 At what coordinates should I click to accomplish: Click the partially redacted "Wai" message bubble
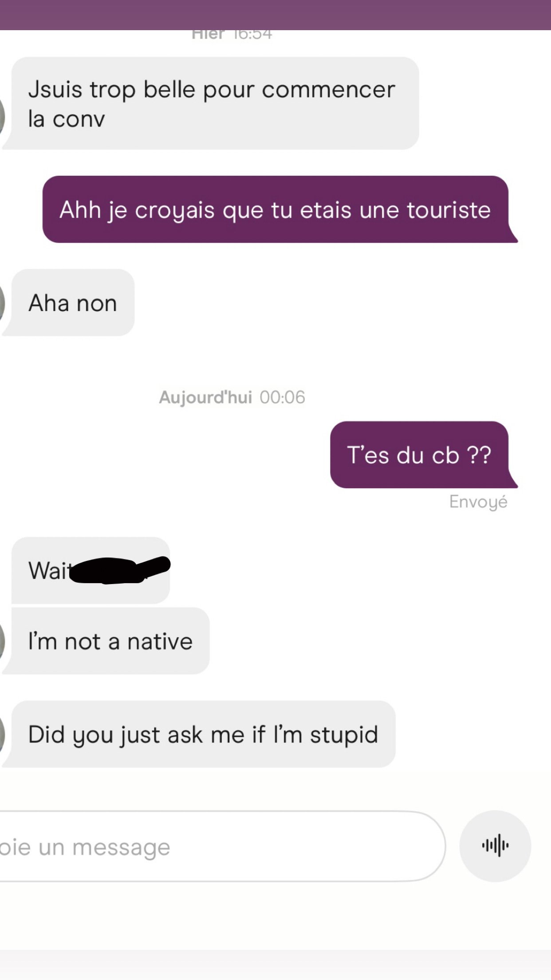tap(91, 570)
